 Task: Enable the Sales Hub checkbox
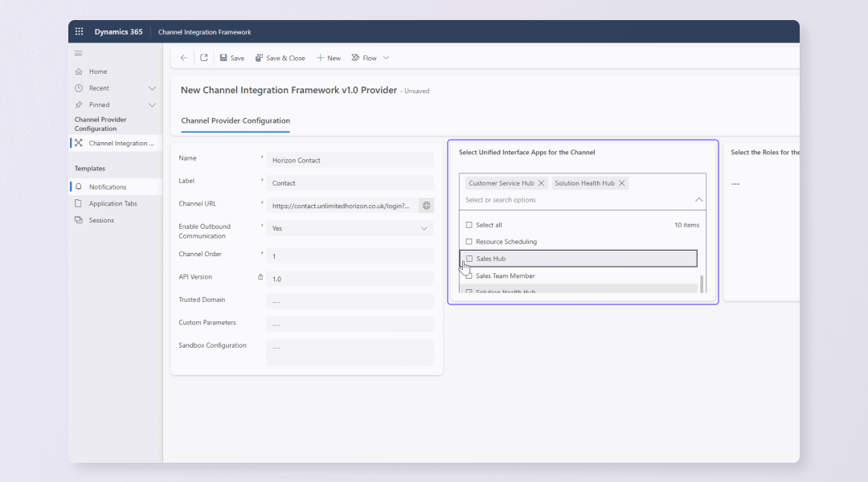(x=469, y=259)
